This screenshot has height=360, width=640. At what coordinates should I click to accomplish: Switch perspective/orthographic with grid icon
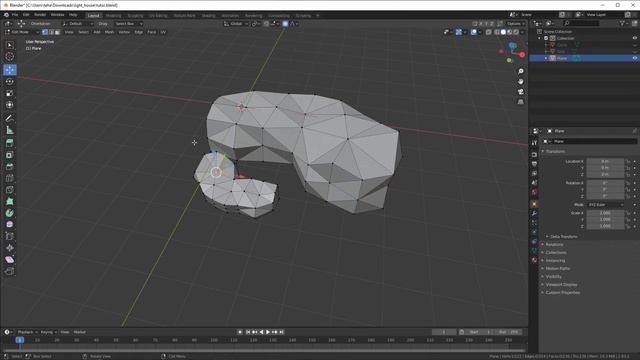point(521,102)
